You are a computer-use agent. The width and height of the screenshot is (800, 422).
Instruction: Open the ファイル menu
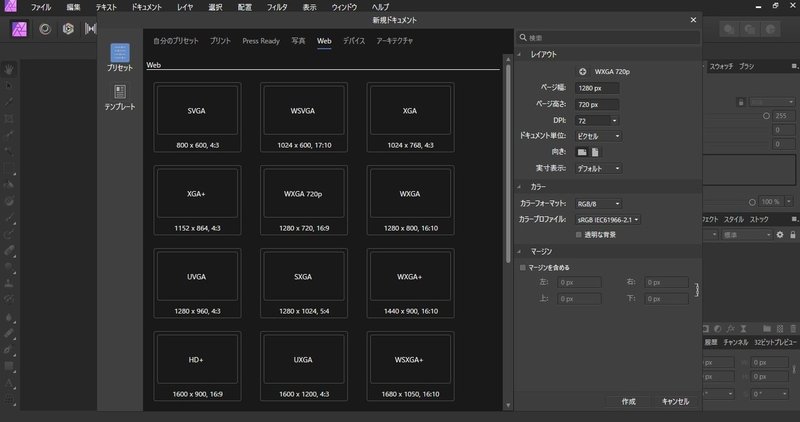pos(40,7)
